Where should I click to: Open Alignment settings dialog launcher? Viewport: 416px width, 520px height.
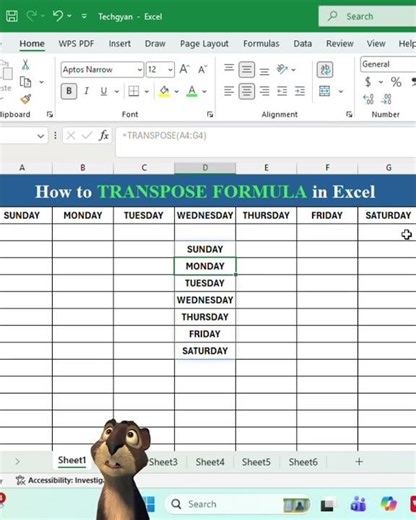pos(349,114)
